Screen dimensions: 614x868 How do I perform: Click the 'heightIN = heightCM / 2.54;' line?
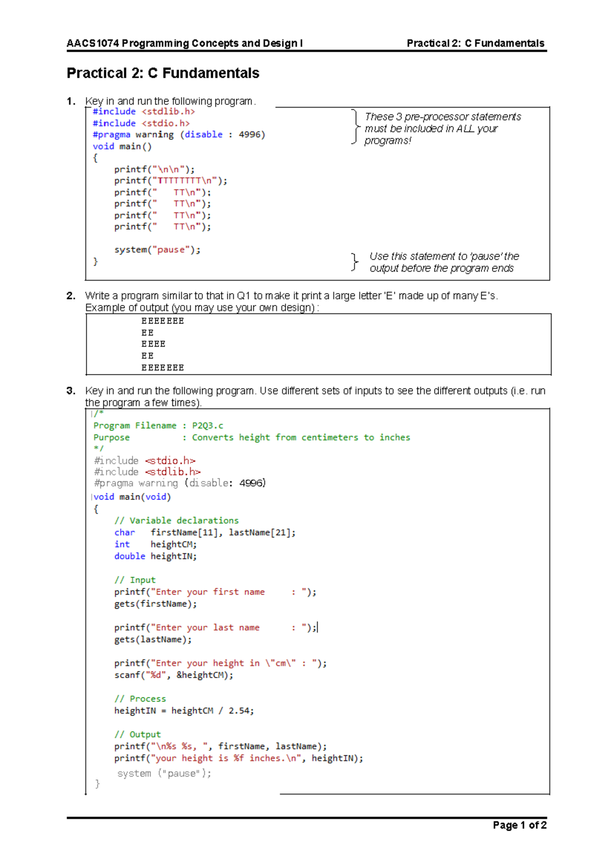pos(184,711)
